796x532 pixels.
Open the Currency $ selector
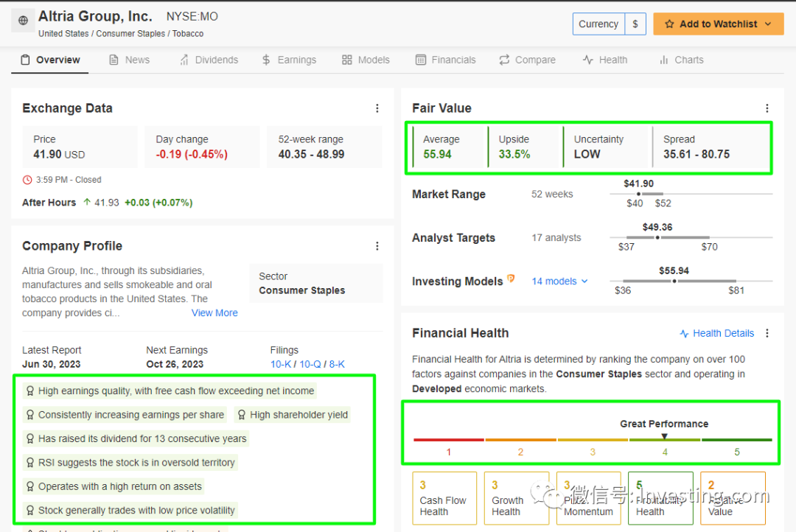pos(635,24)
